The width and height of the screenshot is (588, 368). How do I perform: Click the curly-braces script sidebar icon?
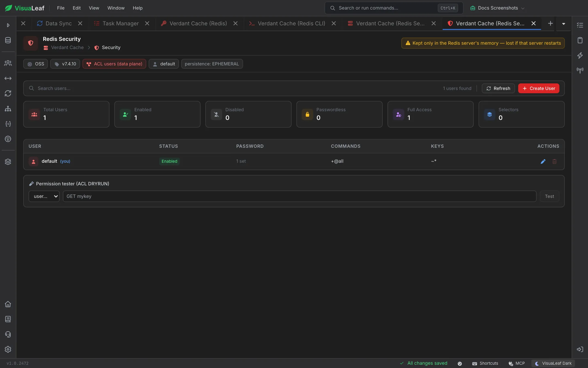[x=8, y=124]
